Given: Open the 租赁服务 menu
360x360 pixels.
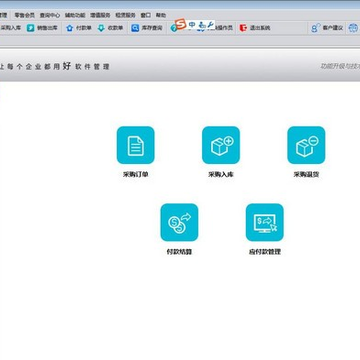Looking at the screenshot, I should pos(125,15).
